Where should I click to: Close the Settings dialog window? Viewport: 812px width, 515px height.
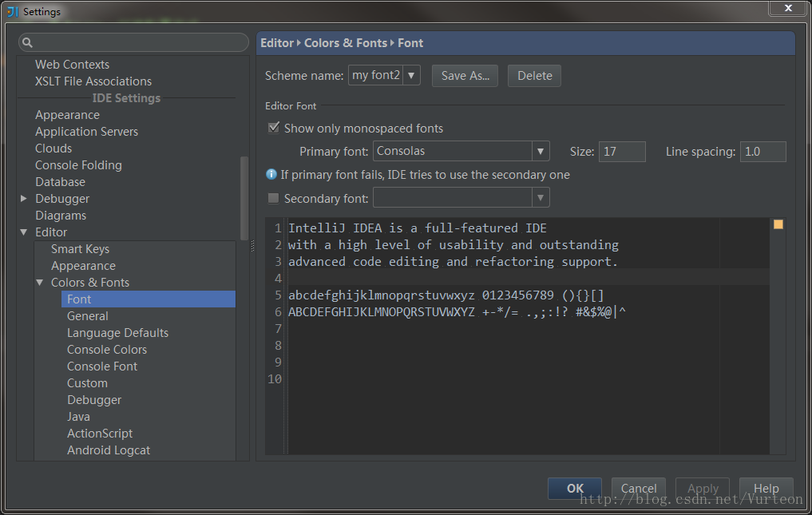(788, 8)
